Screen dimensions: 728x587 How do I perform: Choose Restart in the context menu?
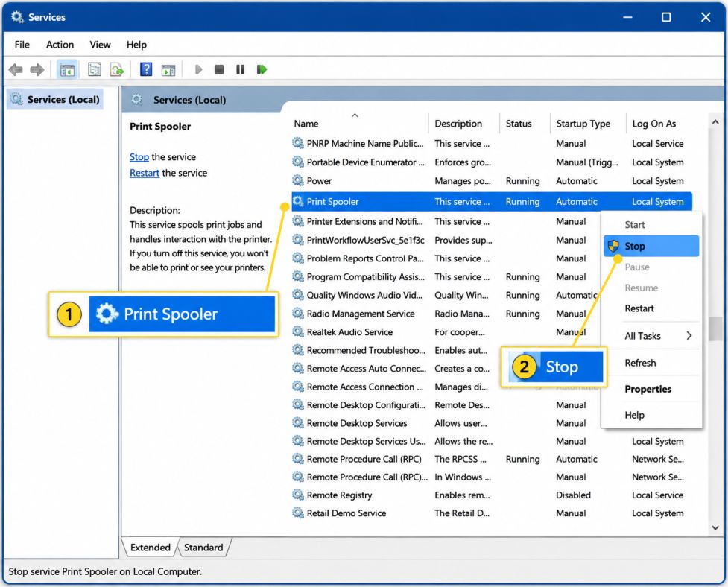pos(651,308)
